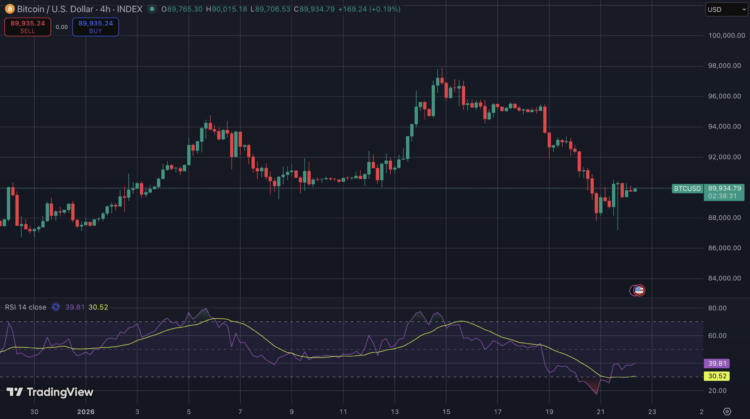Image resolution: width=750 pixels, height=419 pixels.
Task: Click the 23 date label on time axis
Action: tap(652, 411)
